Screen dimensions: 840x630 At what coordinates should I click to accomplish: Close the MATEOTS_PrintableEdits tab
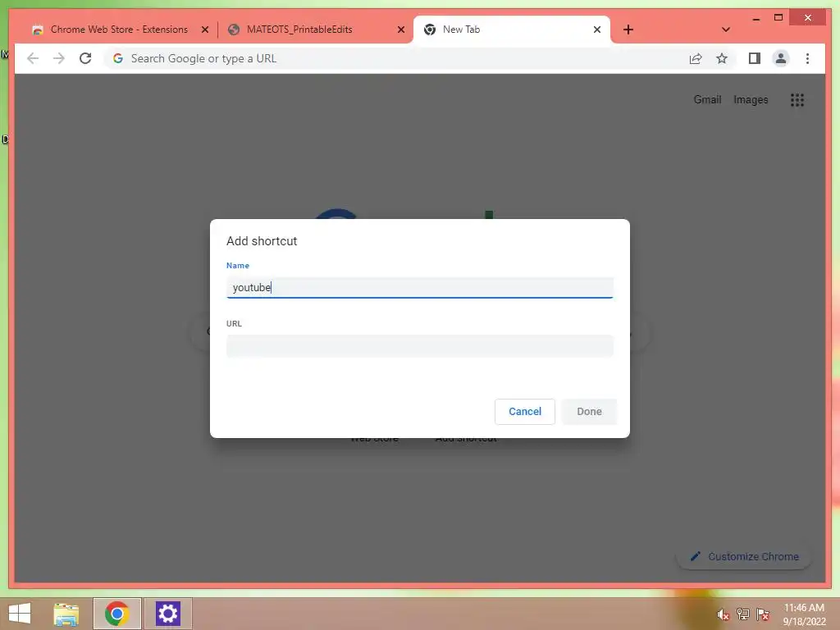pos(400,30)
